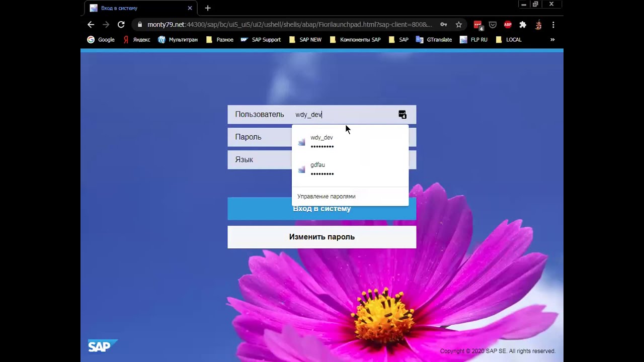This screenshot has height=362, width=644.
Task: Open the Chrome three-dot menu
Action: coord(553,25)
